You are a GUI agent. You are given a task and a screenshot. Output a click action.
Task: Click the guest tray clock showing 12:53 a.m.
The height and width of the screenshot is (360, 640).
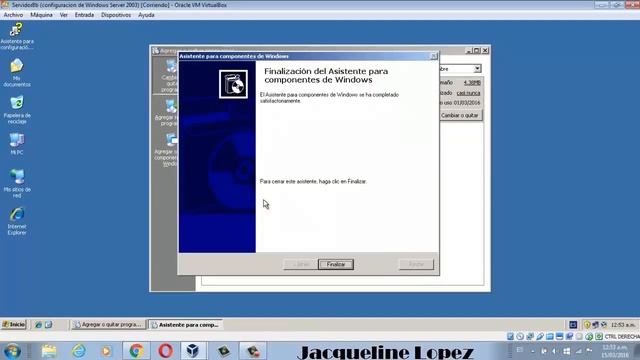pos(623,324)
